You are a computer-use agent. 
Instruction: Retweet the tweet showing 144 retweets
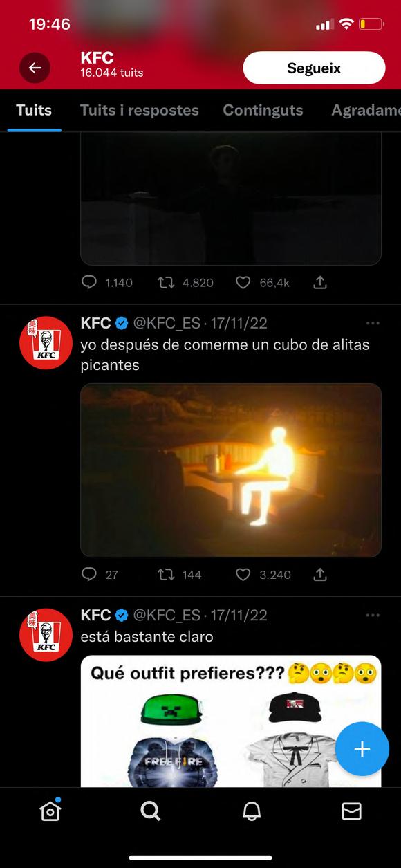[166, 575]
